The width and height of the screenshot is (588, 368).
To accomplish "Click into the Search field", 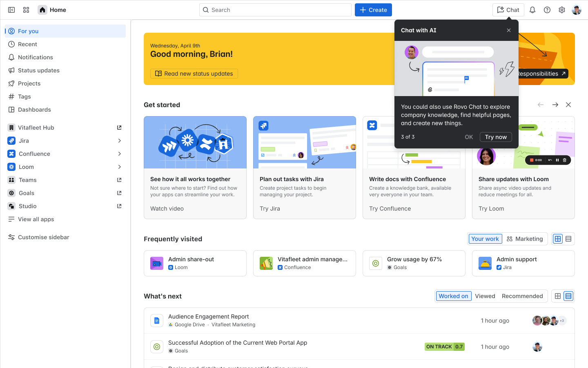I will click(x=275, y=10).
